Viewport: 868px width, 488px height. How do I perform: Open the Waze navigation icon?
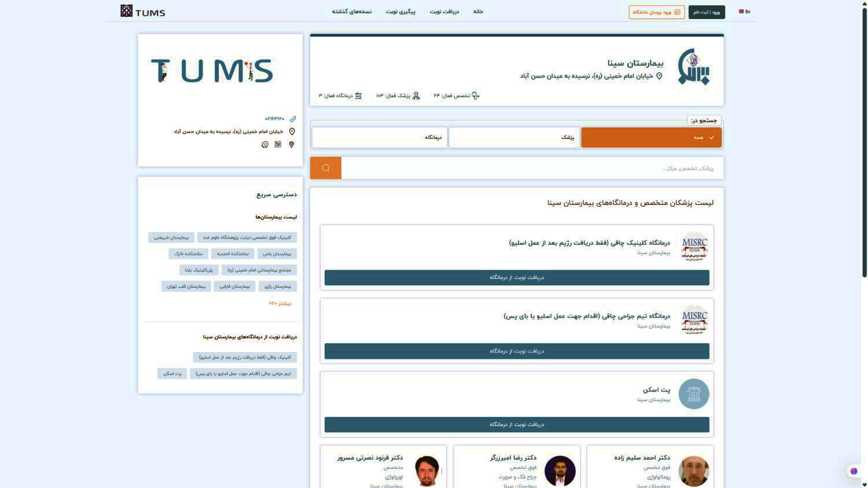265,145
